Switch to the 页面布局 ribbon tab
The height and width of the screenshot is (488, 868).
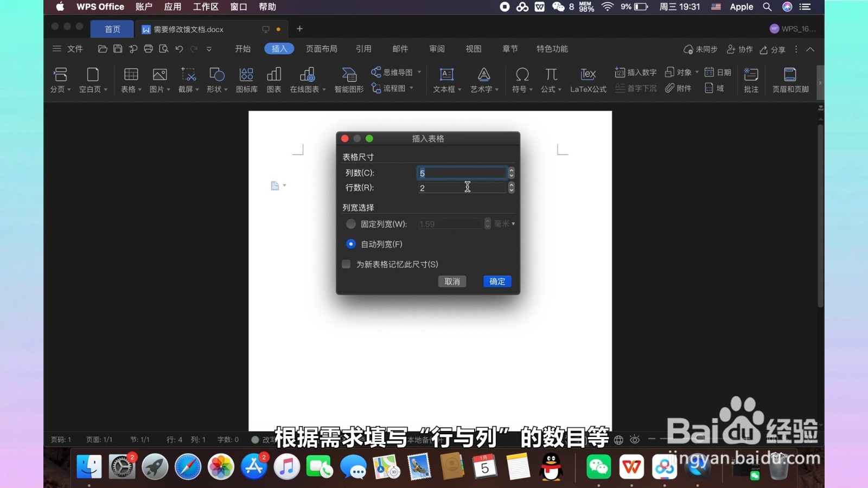321,49
